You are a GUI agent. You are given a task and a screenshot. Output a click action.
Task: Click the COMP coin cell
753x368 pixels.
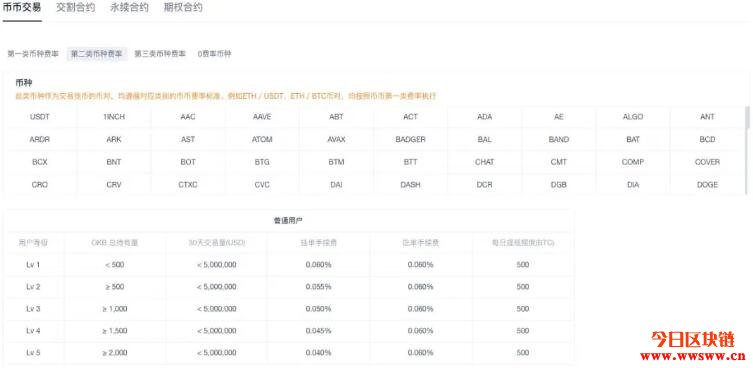point(633,162)
